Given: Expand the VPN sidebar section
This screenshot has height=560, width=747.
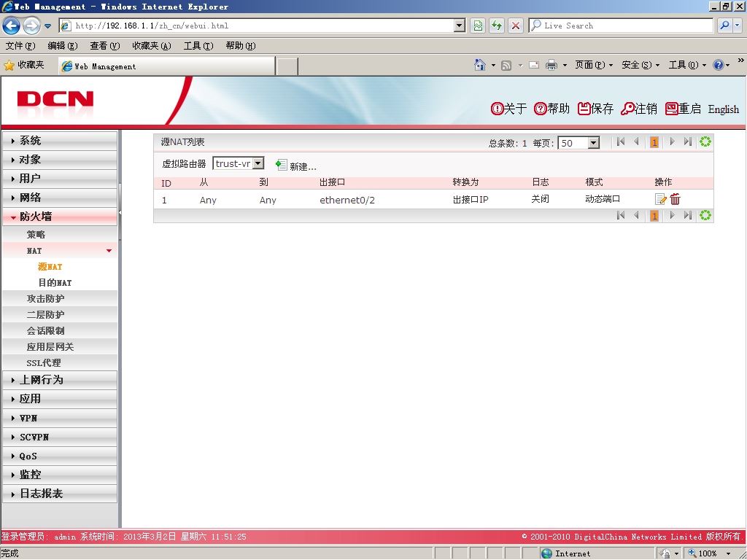Looking at the screenshot, I should click(x=60, y=418).
